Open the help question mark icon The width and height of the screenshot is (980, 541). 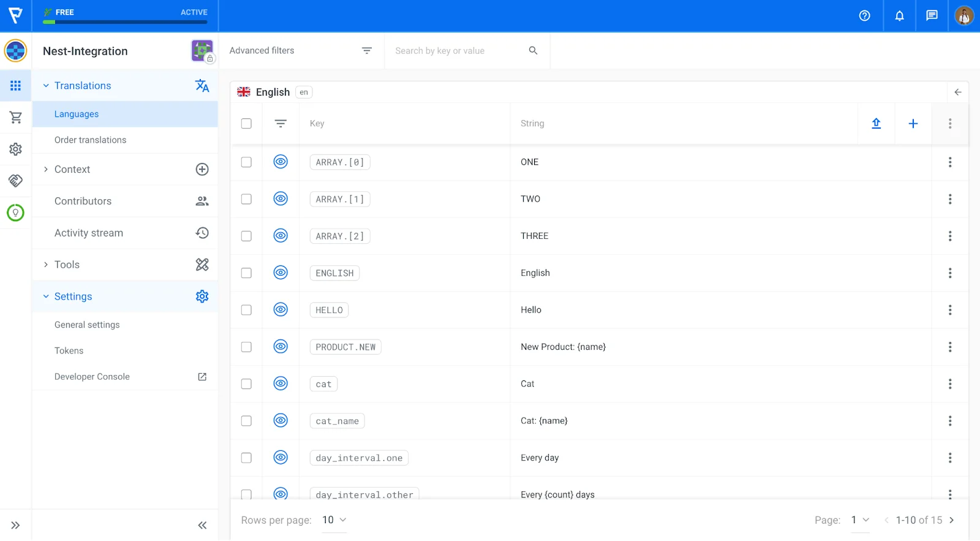click(x=864, y=16)
